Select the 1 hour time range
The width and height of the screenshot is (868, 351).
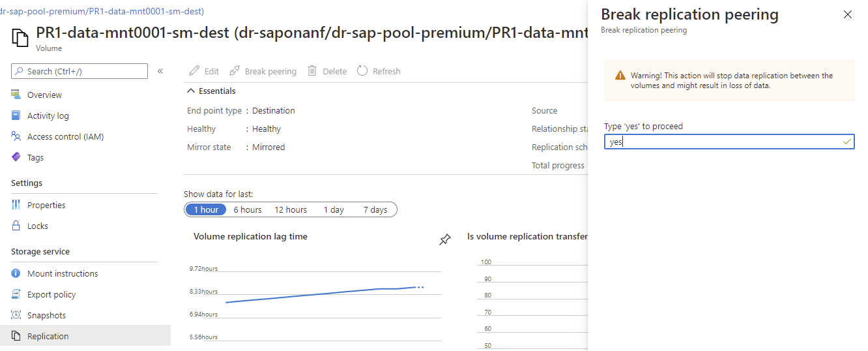click(206, 209)
